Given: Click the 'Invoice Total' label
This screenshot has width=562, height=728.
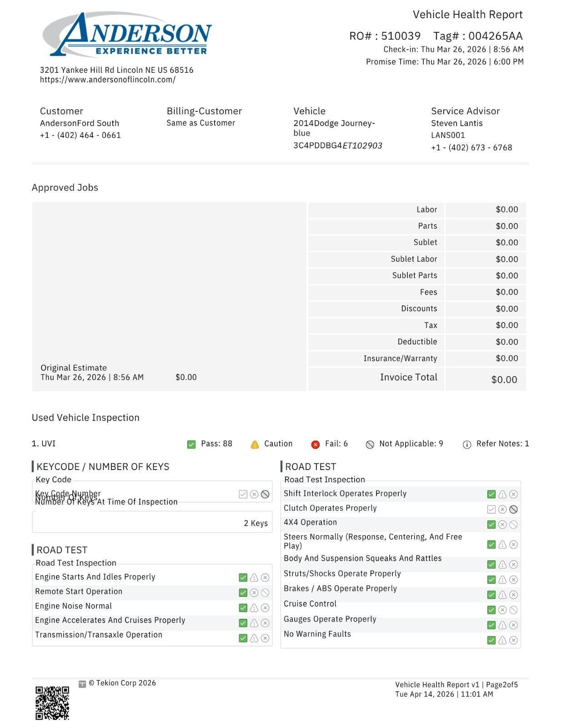Looking at the screenshot, I should 409,377.
